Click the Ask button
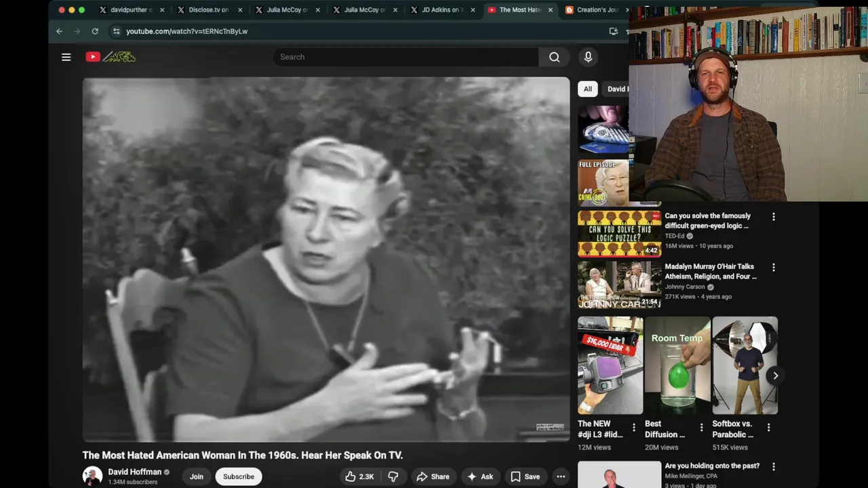The image size is (868, 488). pos(479,476)
